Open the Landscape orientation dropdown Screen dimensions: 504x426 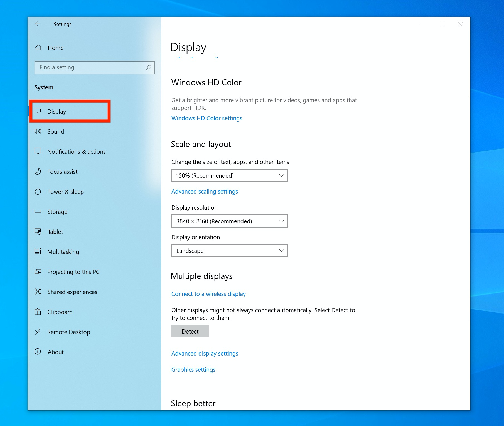(x=230, y=251)
